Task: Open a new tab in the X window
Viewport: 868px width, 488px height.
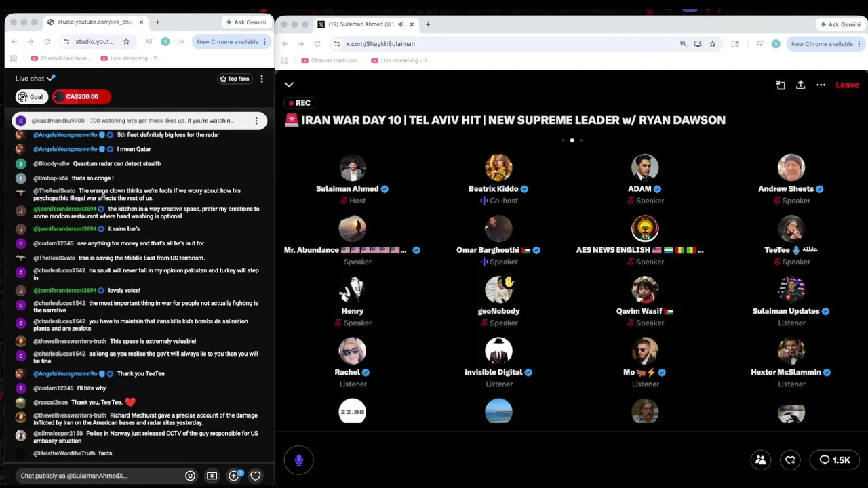Action: tap(427, 24)
